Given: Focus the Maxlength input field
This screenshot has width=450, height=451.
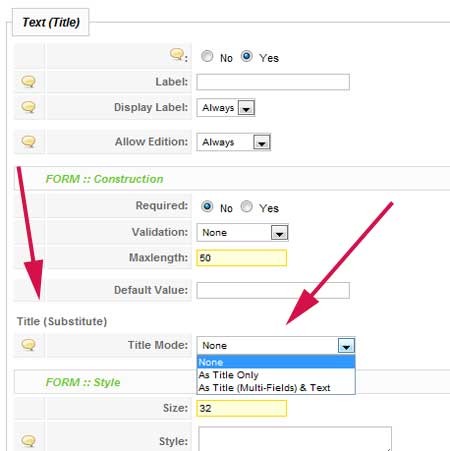Looking at the screenshot, I should coord(241,258).
